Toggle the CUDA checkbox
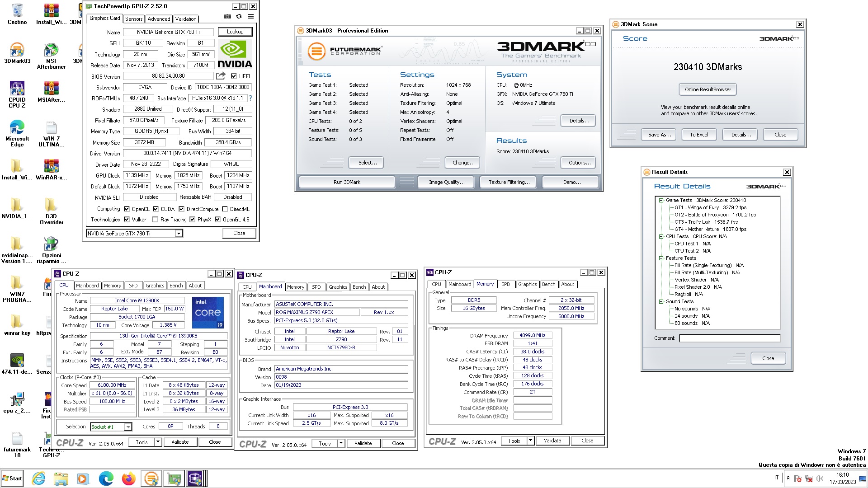This screenshot has width=868, height=488. pos(156,209)
